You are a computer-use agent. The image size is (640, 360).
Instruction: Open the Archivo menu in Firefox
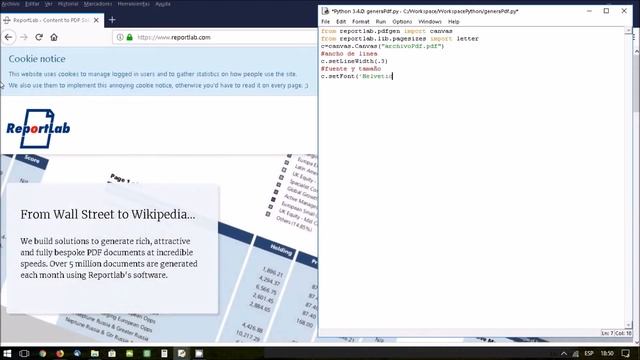10,4
